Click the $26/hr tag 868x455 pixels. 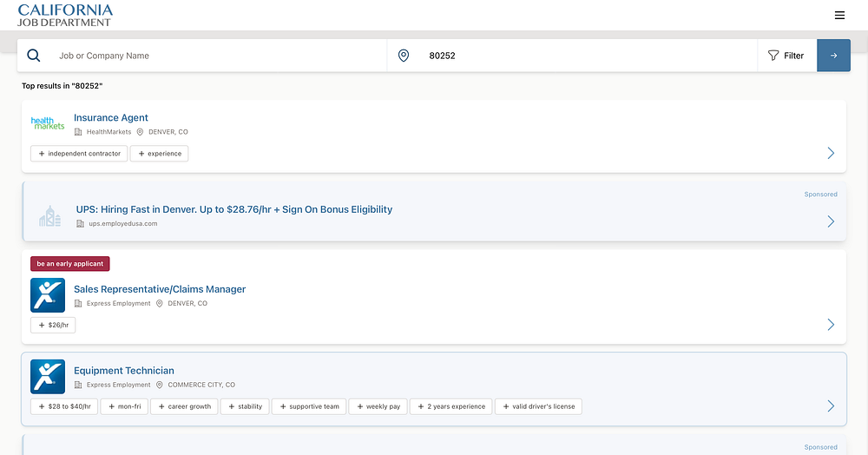[53, 325]
